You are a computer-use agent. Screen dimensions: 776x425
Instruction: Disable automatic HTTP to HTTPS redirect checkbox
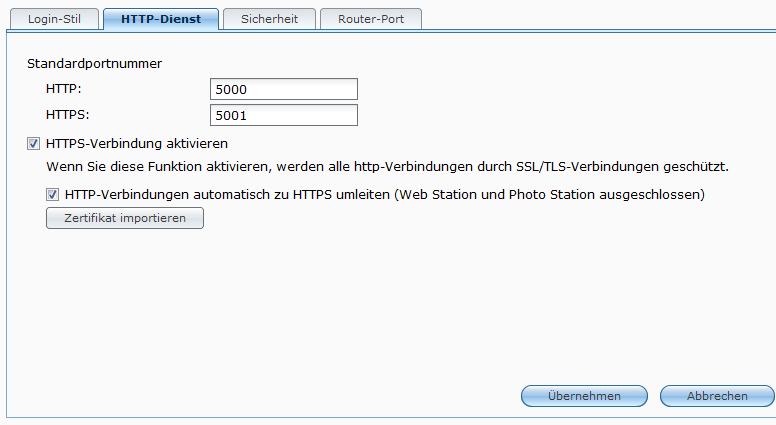pos(52,194)
